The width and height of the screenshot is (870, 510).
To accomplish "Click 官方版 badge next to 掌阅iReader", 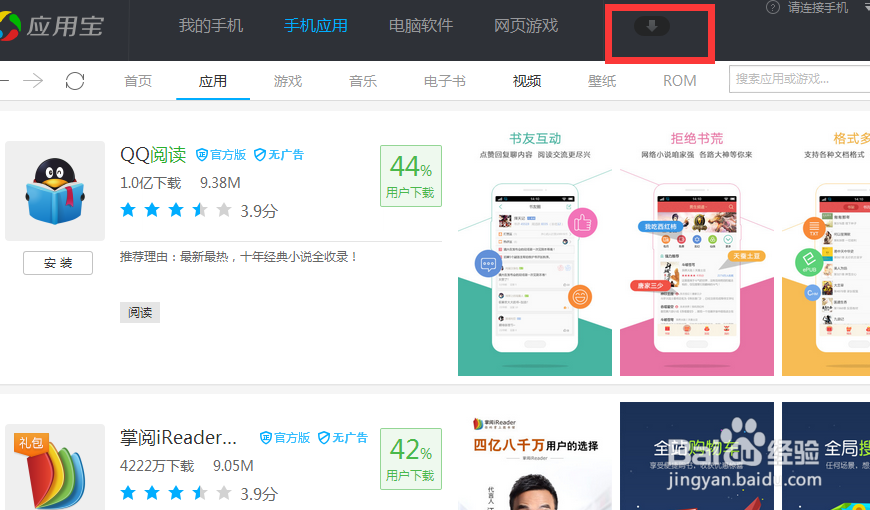I will (x=285, y=438).
